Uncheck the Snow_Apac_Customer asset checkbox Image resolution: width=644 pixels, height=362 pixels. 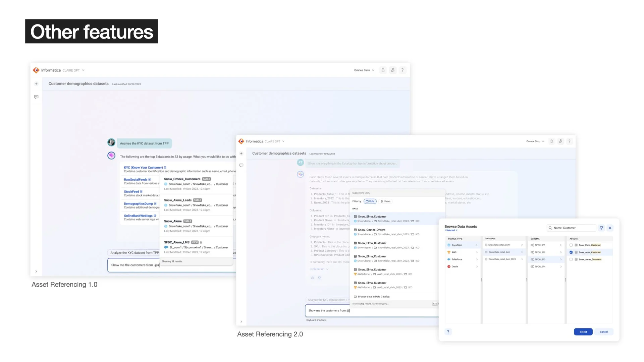[571, 252]
